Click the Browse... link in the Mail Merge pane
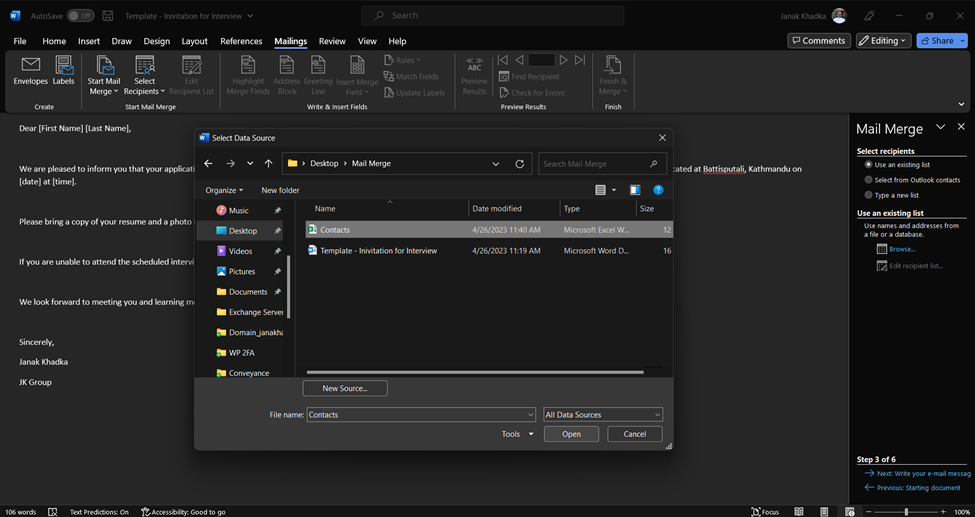Screen dimensions: 975x517 (902, 249)
